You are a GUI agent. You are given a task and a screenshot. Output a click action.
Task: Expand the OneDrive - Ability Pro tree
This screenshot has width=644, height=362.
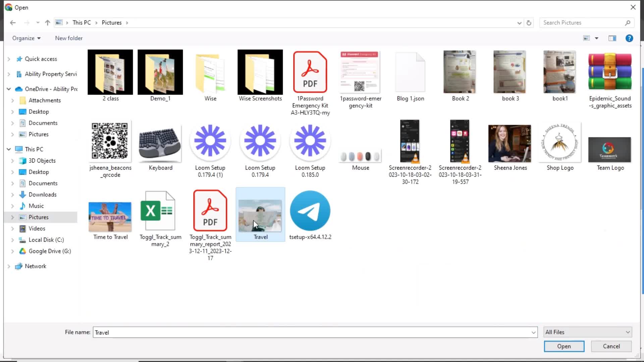[x=8, y=89]
